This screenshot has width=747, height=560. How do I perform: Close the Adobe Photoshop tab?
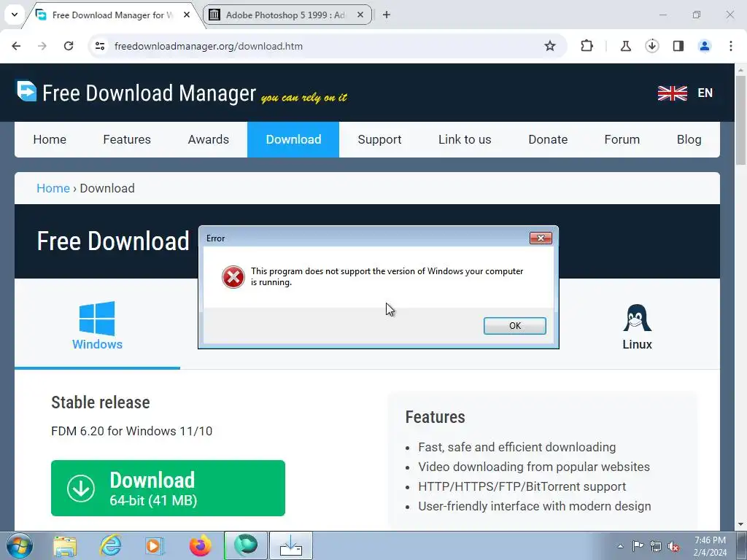pos(360,15)
